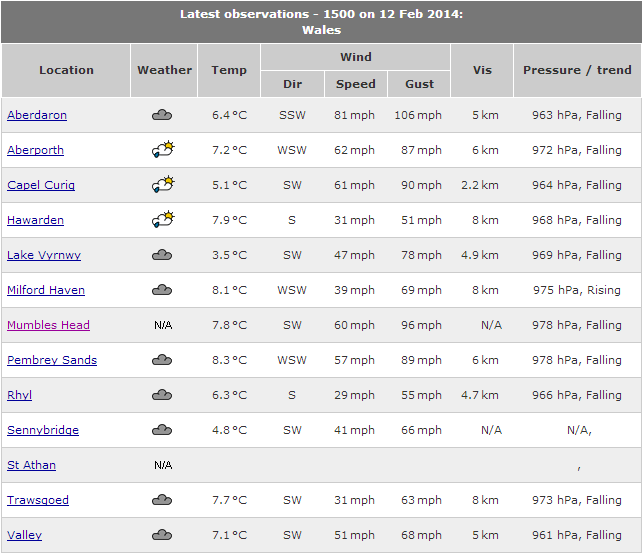The width and height of the screenshot is (642, 553).
Task: Click the sunny shower icon for Hawarden
Action: point(163,219)
